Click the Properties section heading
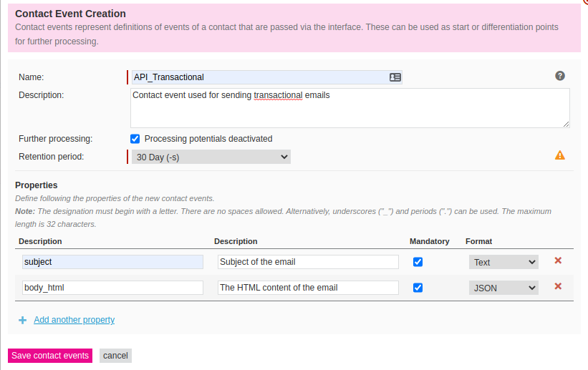This screenshot has height=370, width=588. click(x=37, y=185)
